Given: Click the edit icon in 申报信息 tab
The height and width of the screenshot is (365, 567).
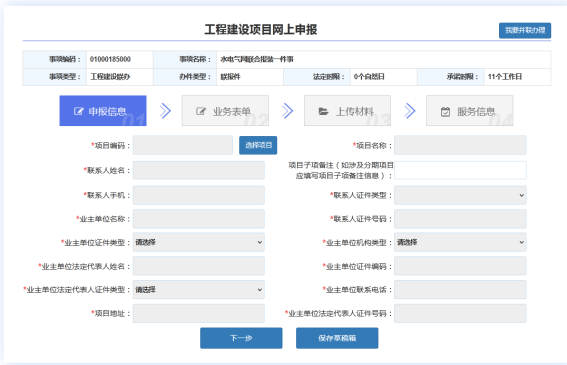Looking at the screenshot, I should coord(78,111).
